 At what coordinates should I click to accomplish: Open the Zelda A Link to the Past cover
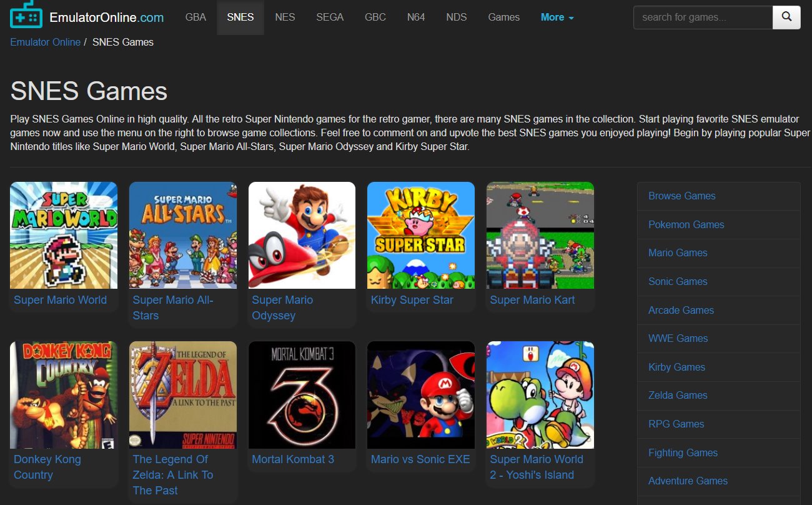pos(183,394)
